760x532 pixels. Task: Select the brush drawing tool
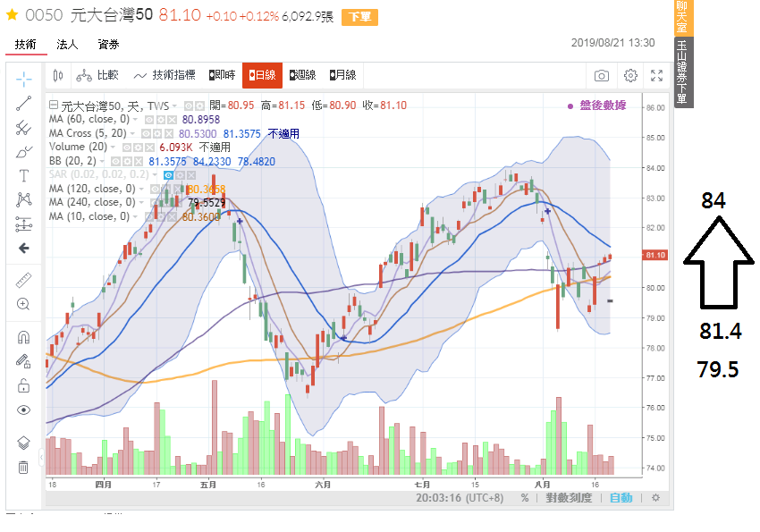pyautogui.click(x=23, y=152)
